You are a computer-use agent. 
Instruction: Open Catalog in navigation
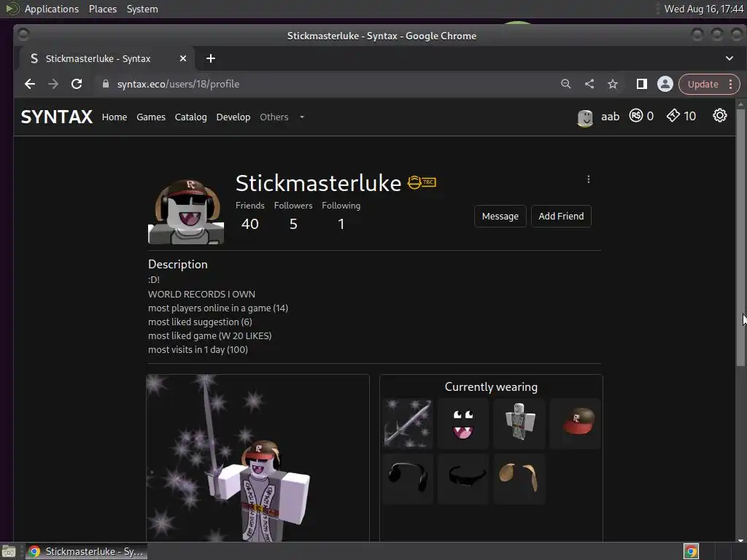190,117
